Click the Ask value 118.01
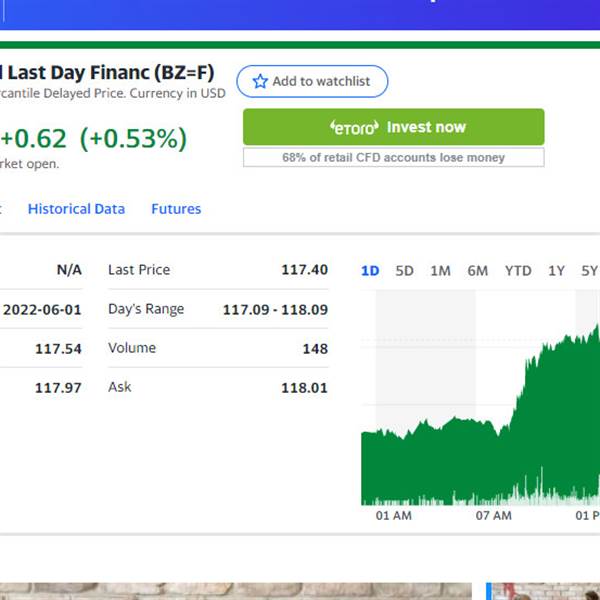600x600 pixels. [x=305, y=388]
